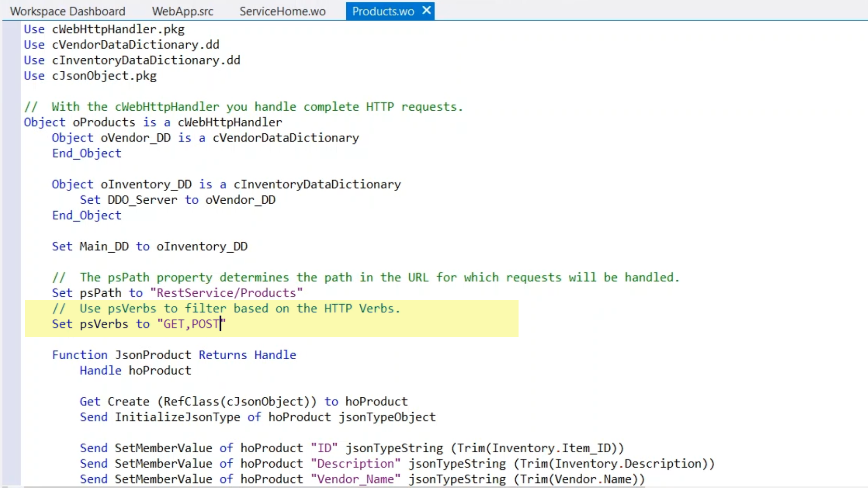Click the psPath comment line
This screenshot has width=868, height=488.
tap(365, 277)
